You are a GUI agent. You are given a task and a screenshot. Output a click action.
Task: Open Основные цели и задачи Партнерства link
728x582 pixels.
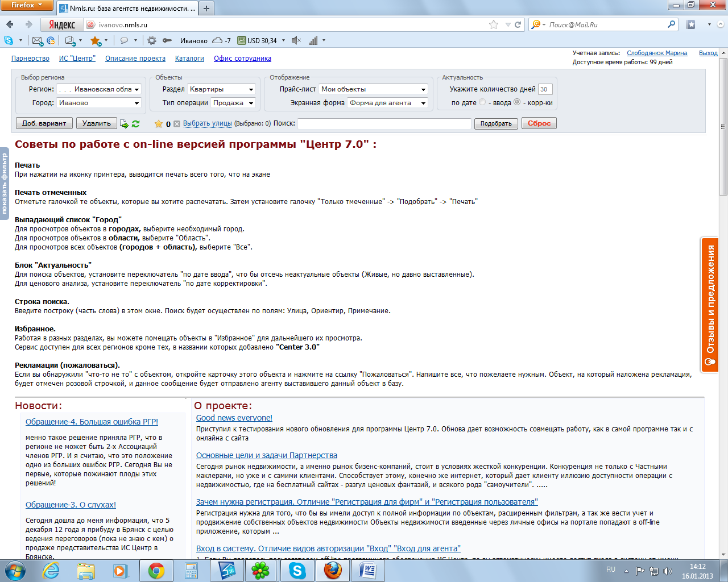[x=267, y=455]
